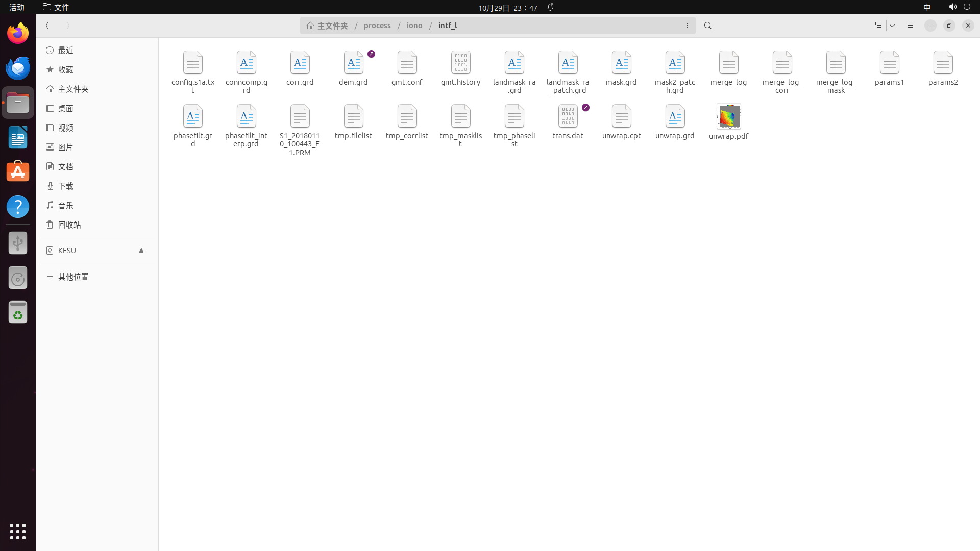Open the gmt.history file
The width and height of the screenshot is (980, 551).
point(460,62)
